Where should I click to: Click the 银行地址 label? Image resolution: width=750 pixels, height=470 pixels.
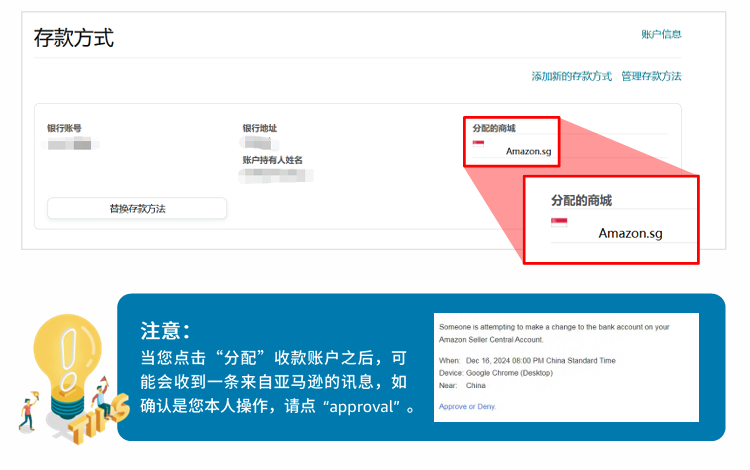coord(259,129)
